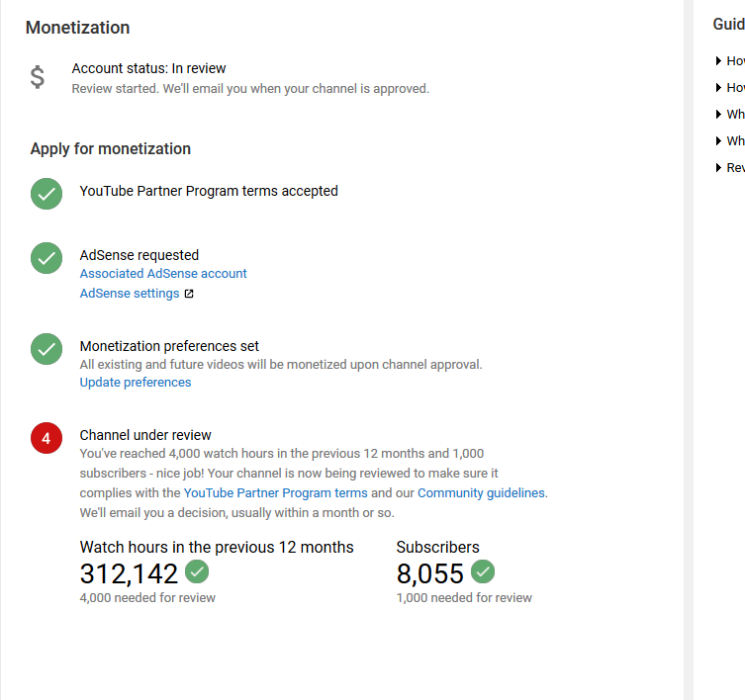
Task: Click the dollar sign account status icon
Action: tap(37, 77)
